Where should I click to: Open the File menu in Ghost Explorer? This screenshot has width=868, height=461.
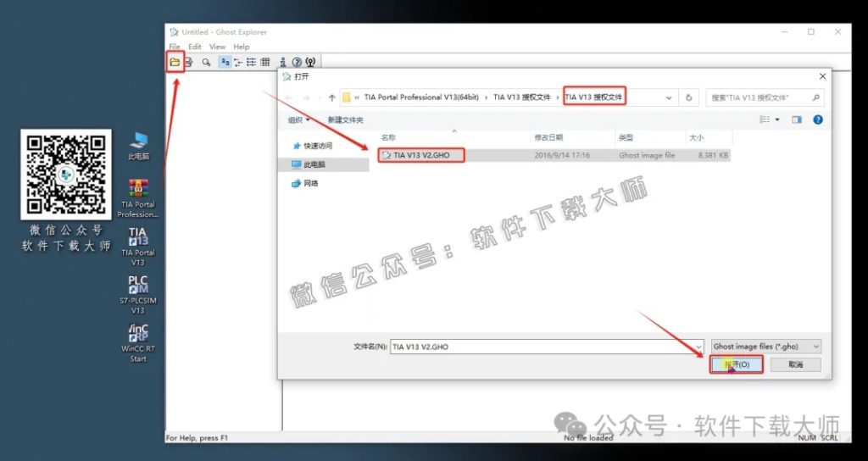click(175, 47)
